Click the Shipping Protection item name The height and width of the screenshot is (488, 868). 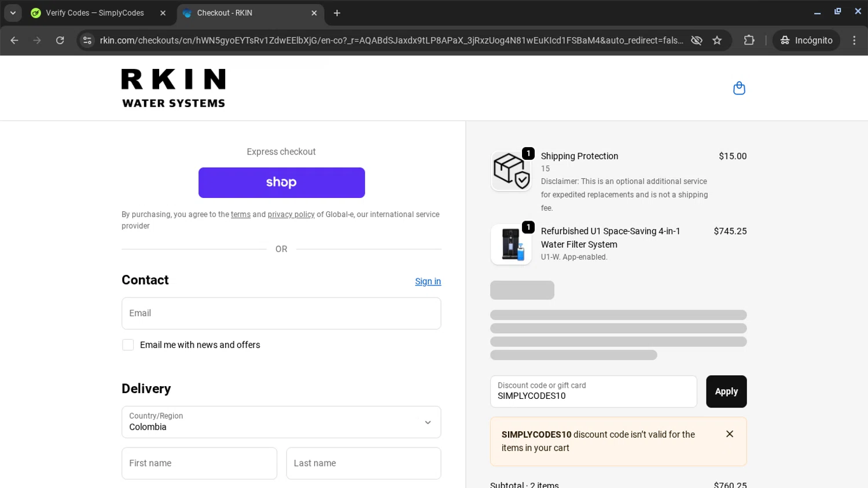(579, 156)
